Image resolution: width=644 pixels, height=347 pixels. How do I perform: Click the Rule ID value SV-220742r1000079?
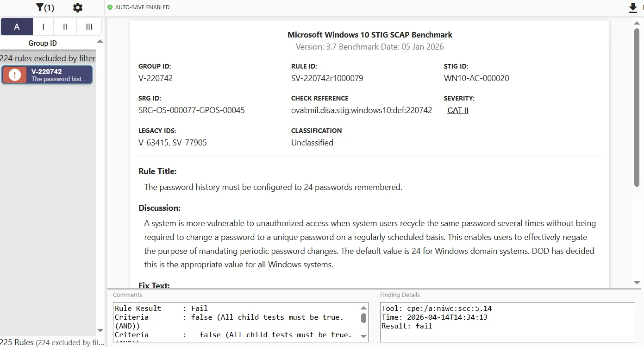(x=327, y=78)
